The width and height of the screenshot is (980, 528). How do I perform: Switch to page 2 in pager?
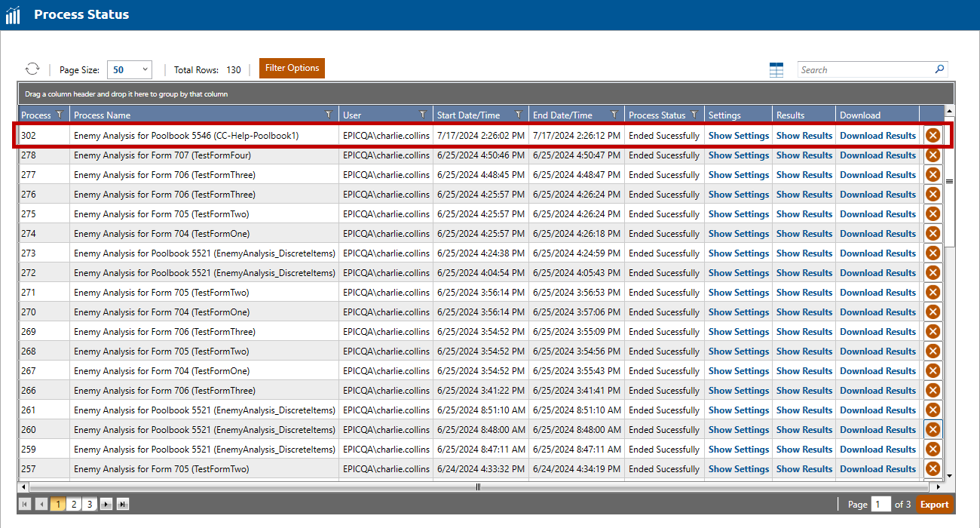click(74, 505)
